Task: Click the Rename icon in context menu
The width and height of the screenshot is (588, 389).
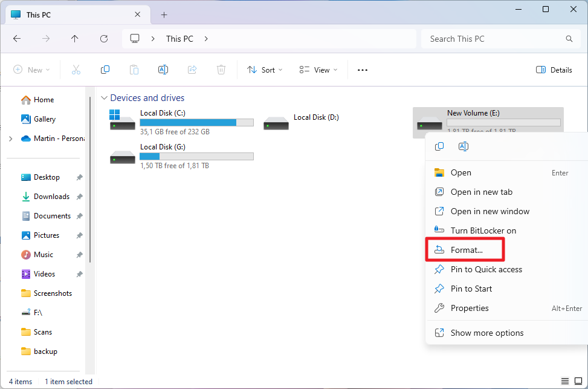Action: [x=464, y=146]
